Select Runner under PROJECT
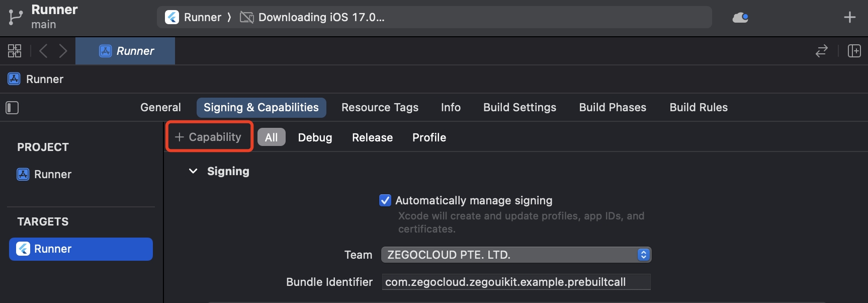868x303 pixels. (52, 174)
